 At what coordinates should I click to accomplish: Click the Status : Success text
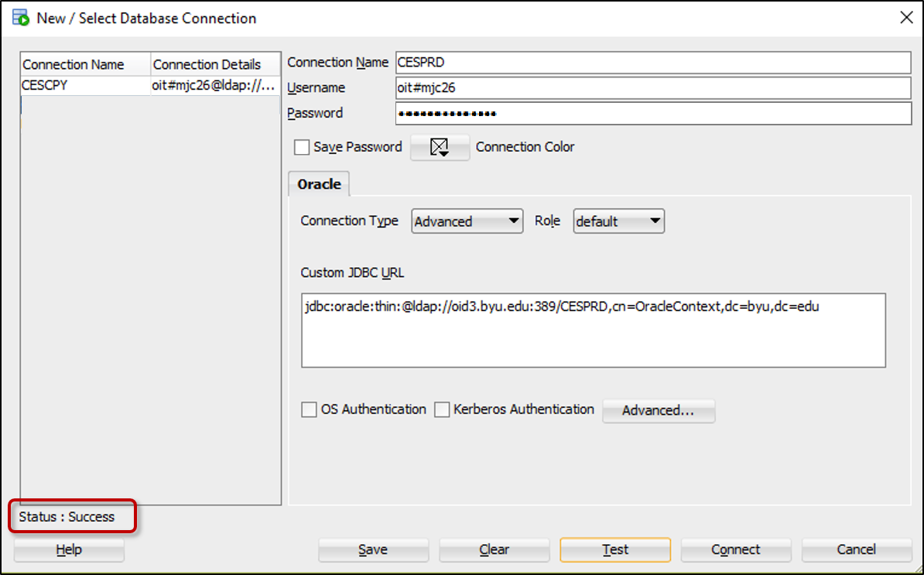point(67,517)
